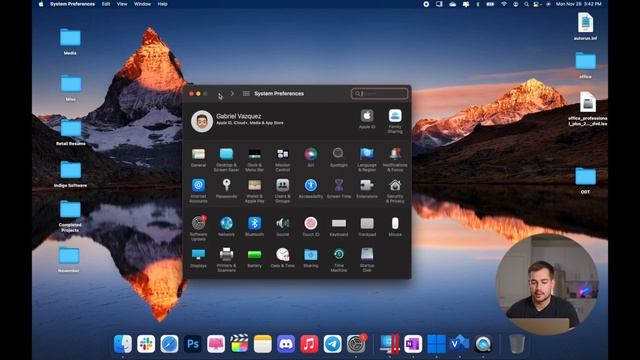Image resolution: width=640 pixels, height=360 pixels.
Task: Open Touch ID preferences
Action: (x=311, y=226)
